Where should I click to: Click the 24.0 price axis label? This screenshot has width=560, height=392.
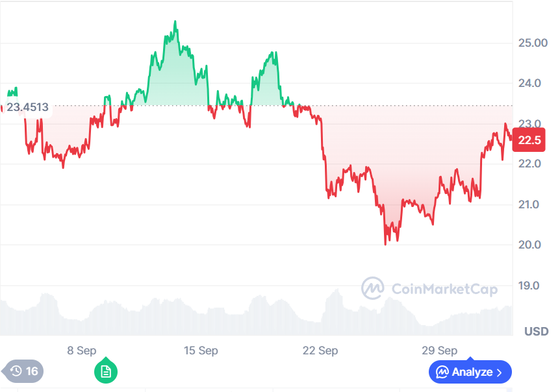pyautogui.click(x=529, y=83)
